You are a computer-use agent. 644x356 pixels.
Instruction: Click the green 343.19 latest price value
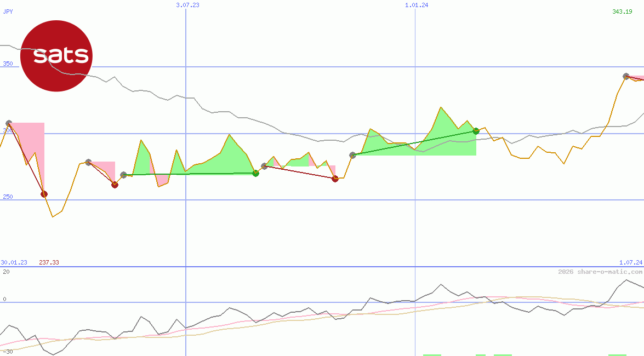tap(622, 12)
